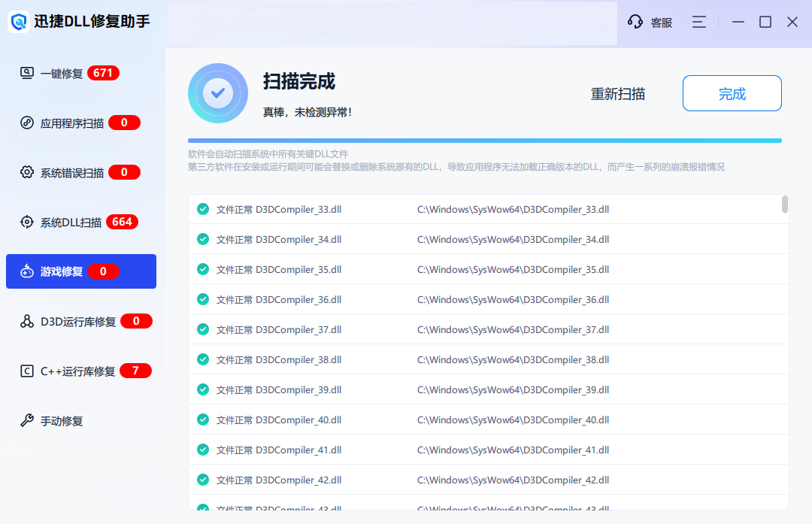Click the 扫描完成 heading
Viewport: 812px width, 524px height.
(298, 81)
